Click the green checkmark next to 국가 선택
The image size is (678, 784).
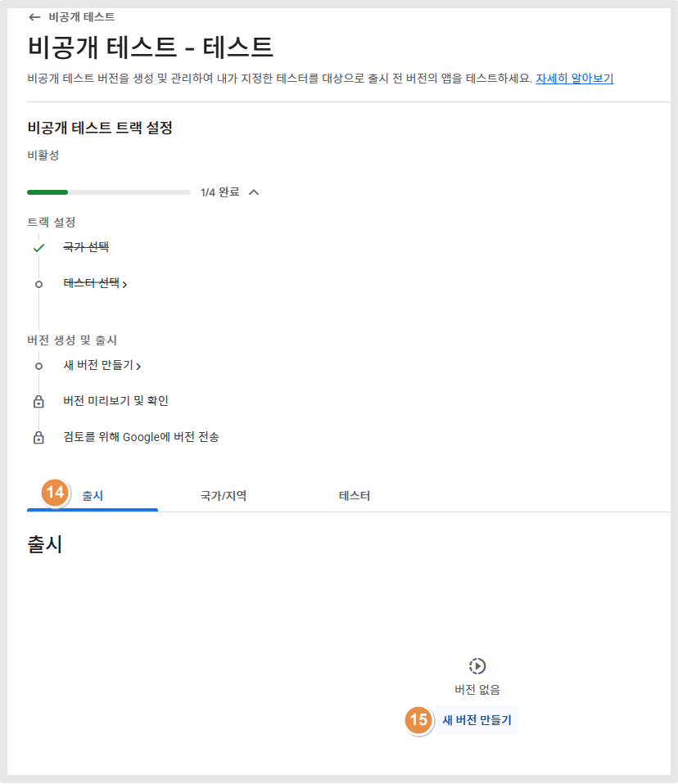pyautogui.click(x=38, y=248)
